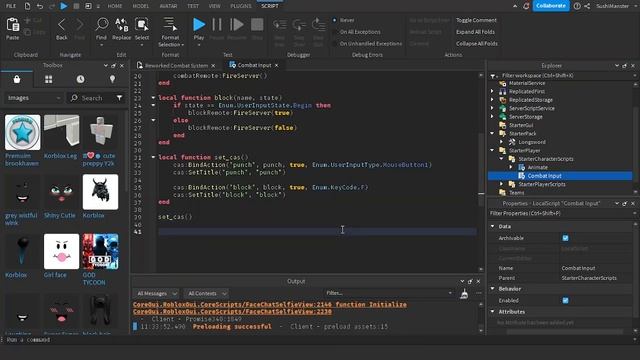Select Toolbox inventory bag tab
The image size is (640, 360).
tap(17, 79)
